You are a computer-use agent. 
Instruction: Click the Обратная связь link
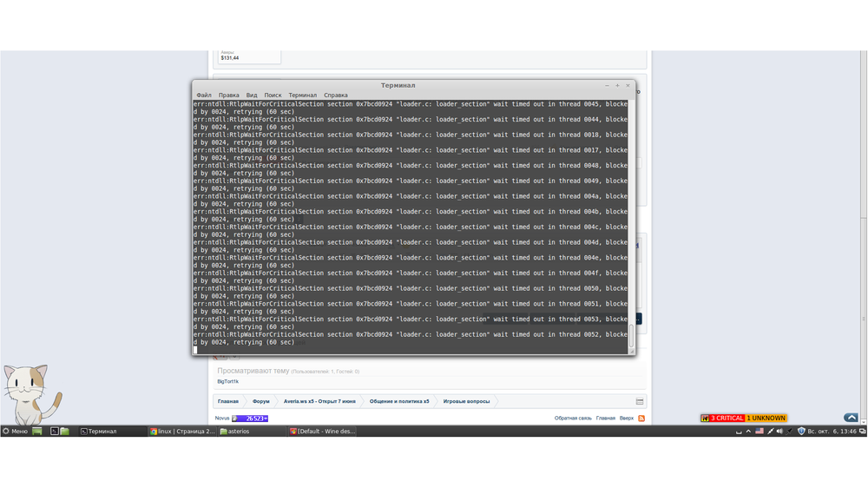(x=573, y=419)
